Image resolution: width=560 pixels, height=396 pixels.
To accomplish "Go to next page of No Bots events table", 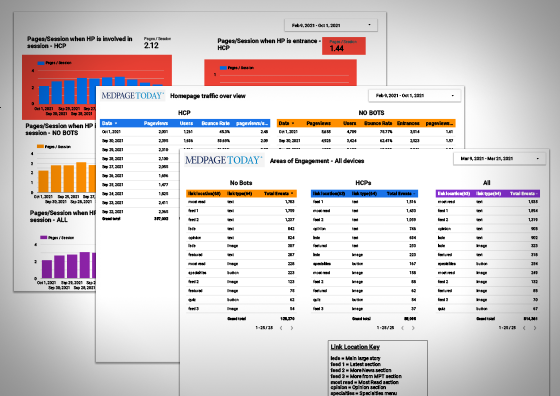I will 292,328.
